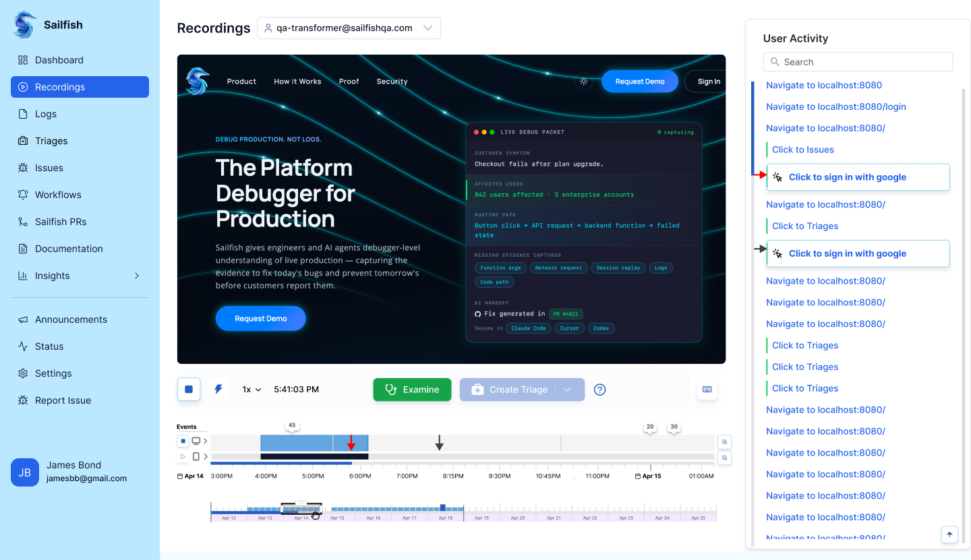This screenshot has width=971, height=560.
Task: Click the Apr 14 calendar icon
Action: (180, 476)
